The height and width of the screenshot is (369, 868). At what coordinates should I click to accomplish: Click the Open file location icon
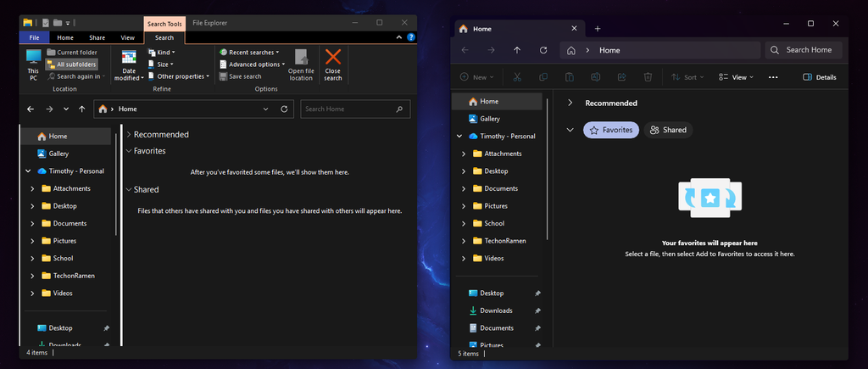click(301, 58)
